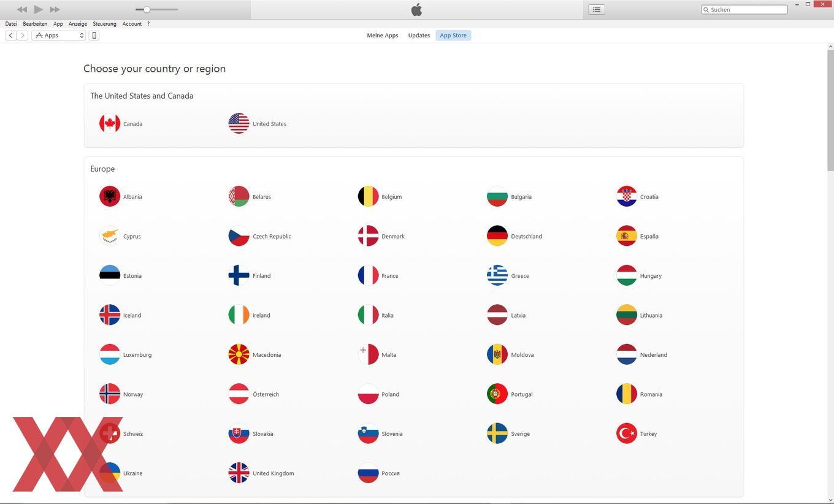Go back with the left arrow button
The width and height of the screenshot is (834, 504).
pyautogui.click(x=10, y=36)
